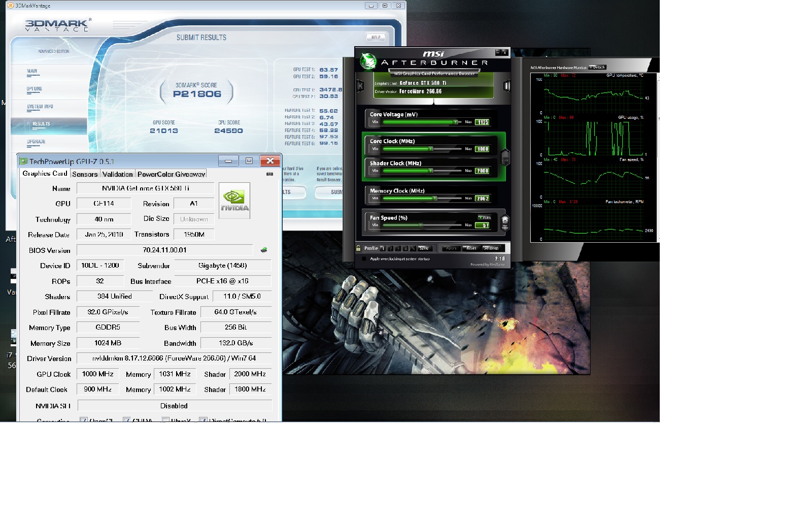
Task: Click the NVIDIA logo in GPU-Z
Action: pyautogui.click(x=234, y=201)
